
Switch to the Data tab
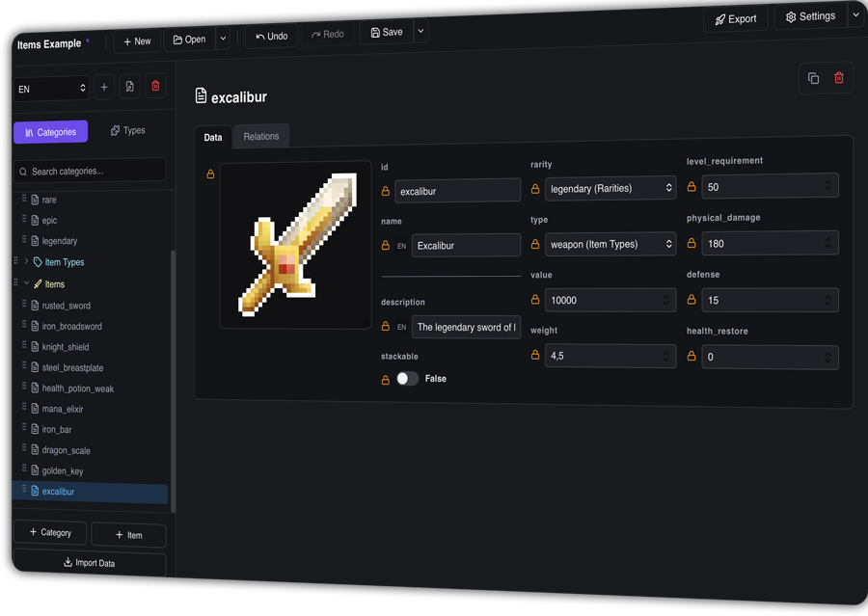click(x=213, y=137)
